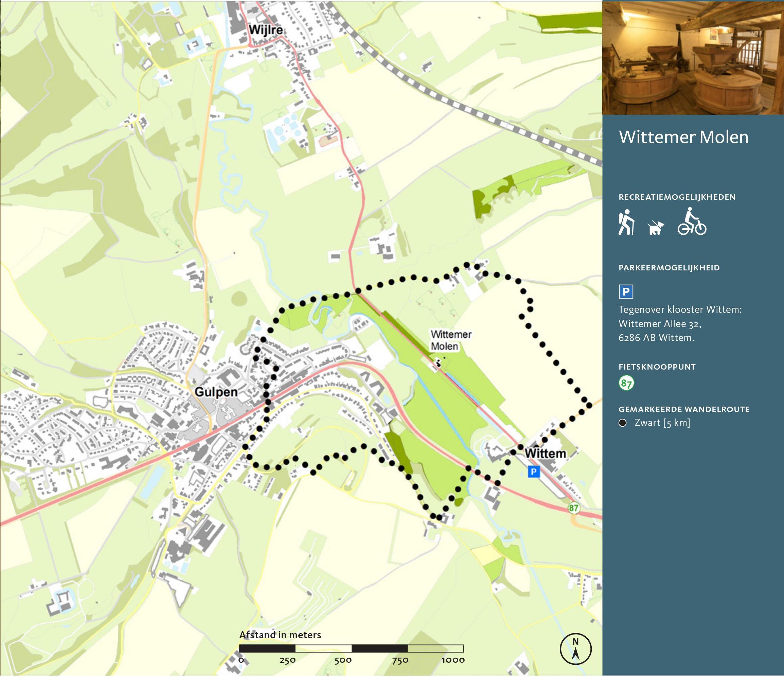Click the black route marker dot in legend
The image size is (784, 677).
(622, 423)
